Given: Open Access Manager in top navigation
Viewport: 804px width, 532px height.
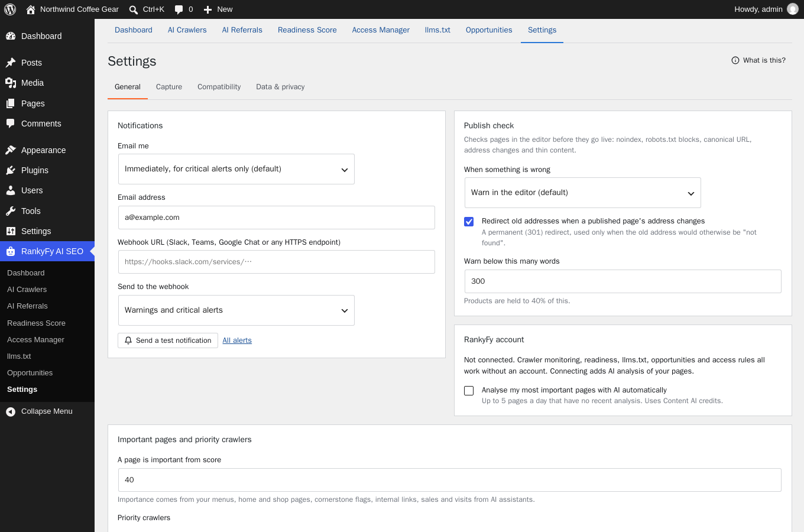Looking at the screenshot, I should click(x=381, y=30).
